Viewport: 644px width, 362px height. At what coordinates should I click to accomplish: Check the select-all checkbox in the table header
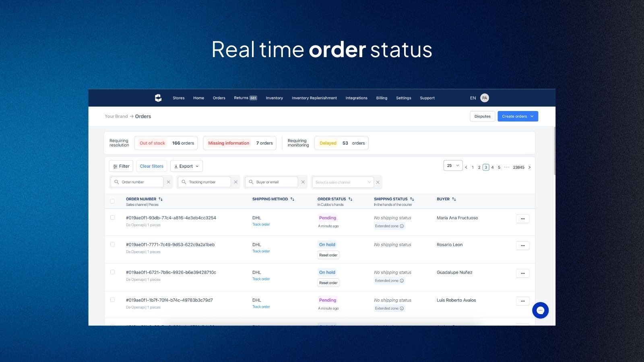tap(113, 201)
